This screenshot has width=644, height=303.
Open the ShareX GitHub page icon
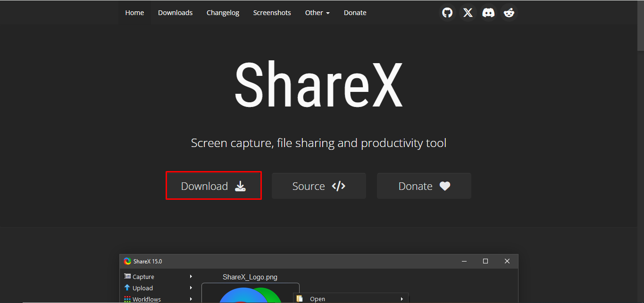coord(447,13)
